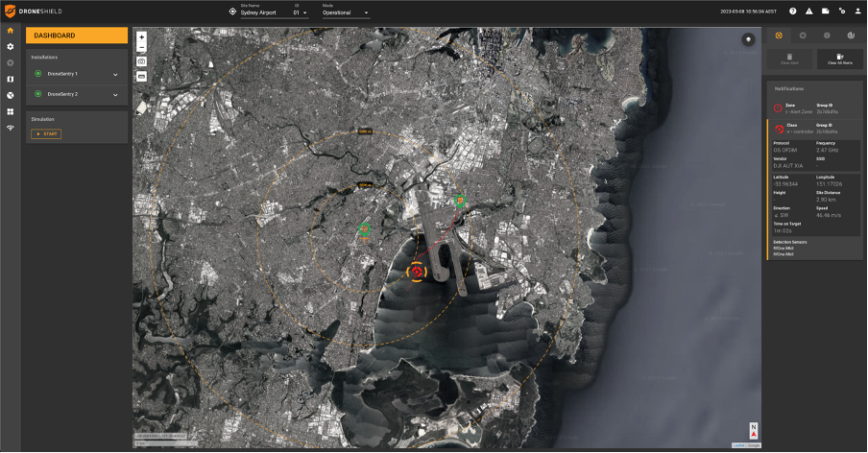868x453 pixels.
Task: Open the Mode Operational dropdown
Action: (x=346, y=12)
